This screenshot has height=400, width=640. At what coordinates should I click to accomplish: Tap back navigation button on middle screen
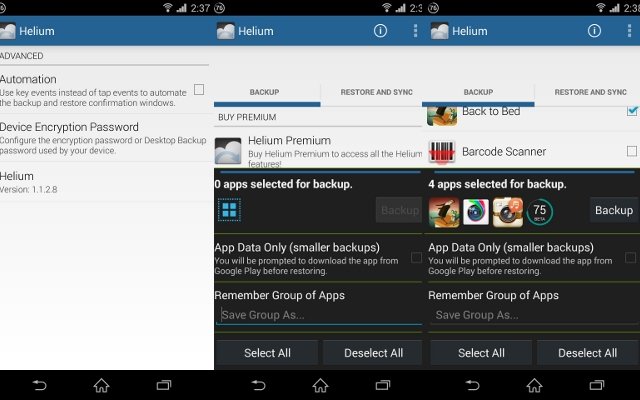(x=258, y=385)
